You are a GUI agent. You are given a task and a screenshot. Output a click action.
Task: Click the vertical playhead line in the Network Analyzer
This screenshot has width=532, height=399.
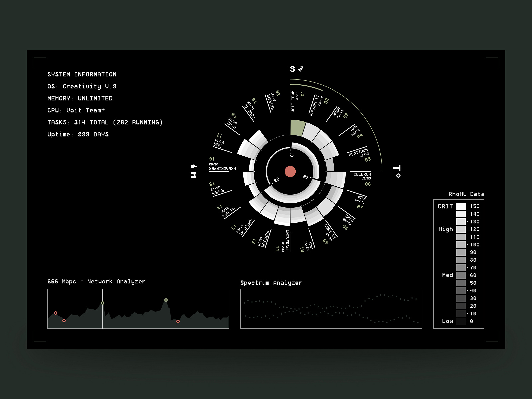(103, 309)
